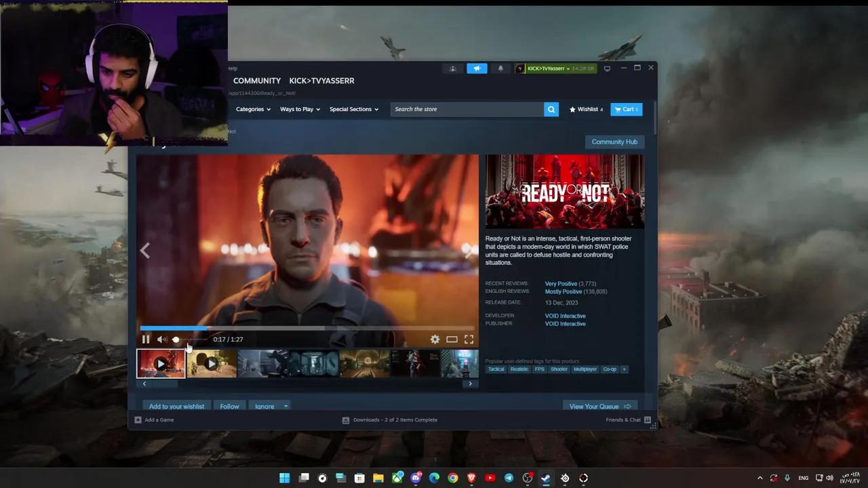Select the Realistic tag
Viewport: 868px width, 488px height.
(519, 369)
